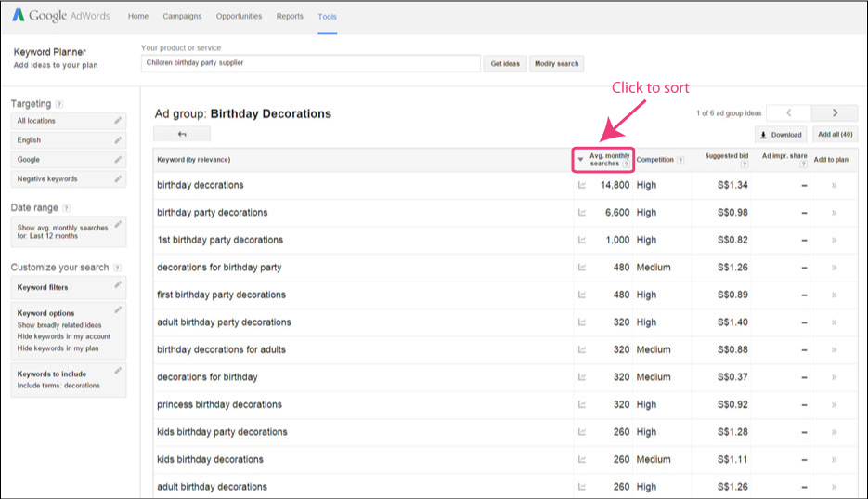The image size is (868, 499).
Task: Show trend chart for 1st birthday party decorations
Action: (x=582, y=240)
